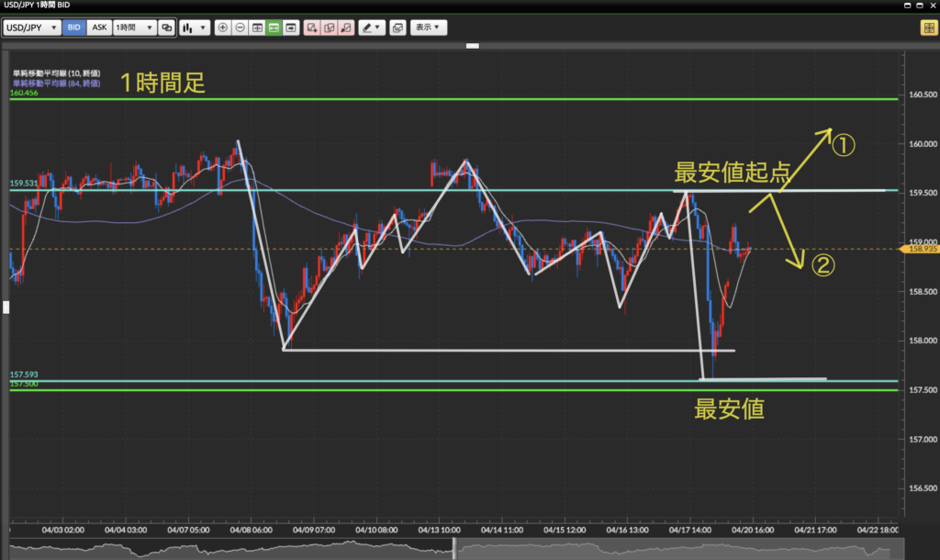940x560 pixels.
Task: Click the scroll-to-latest arrow icon
Action: pos(291,28)
